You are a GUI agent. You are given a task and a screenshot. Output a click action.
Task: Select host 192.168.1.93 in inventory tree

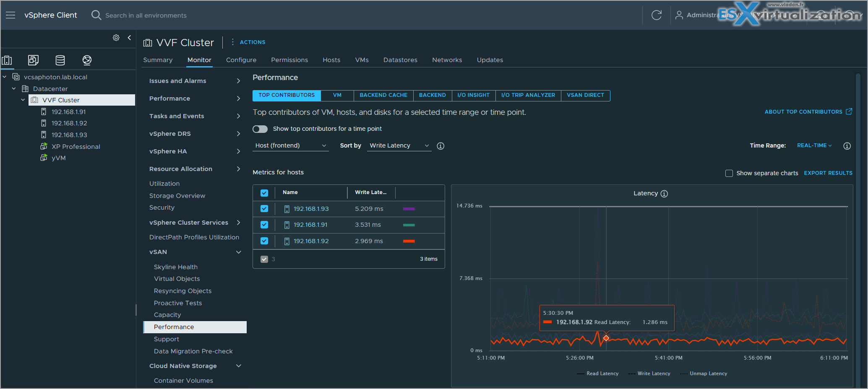pos(69,135)
